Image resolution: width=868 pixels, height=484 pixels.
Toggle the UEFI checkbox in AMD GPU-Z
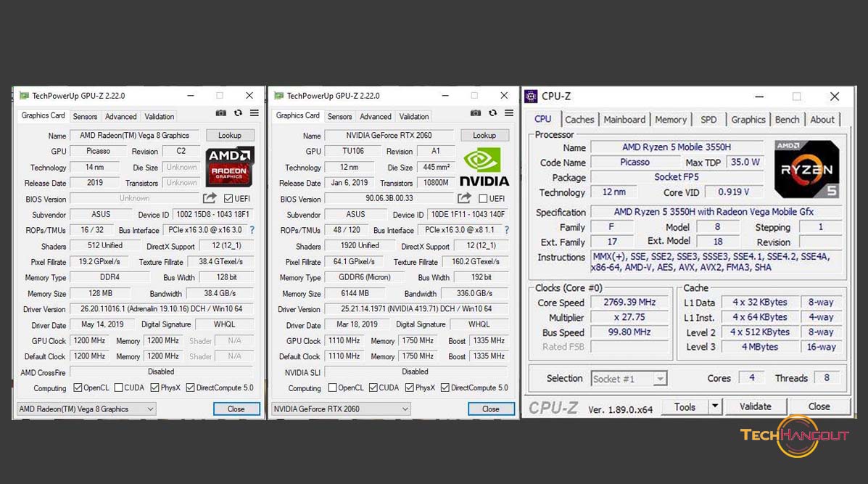coord(228,198)
